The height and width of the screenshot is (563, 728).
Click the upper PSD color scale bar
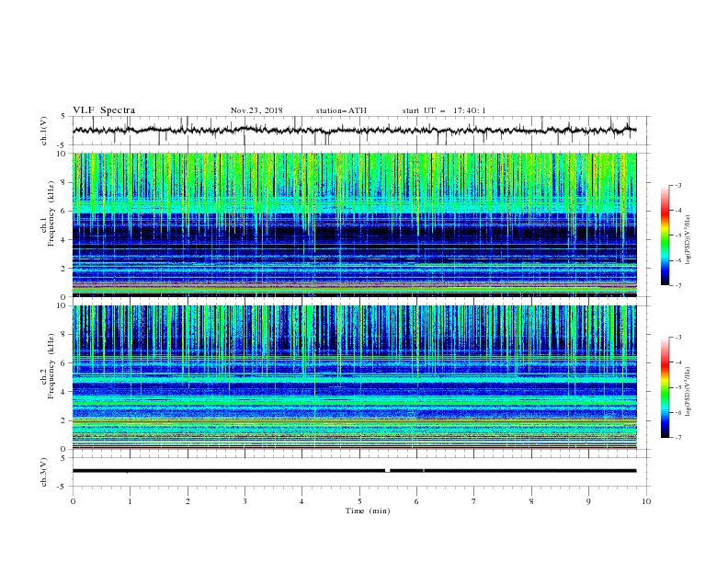665,236
